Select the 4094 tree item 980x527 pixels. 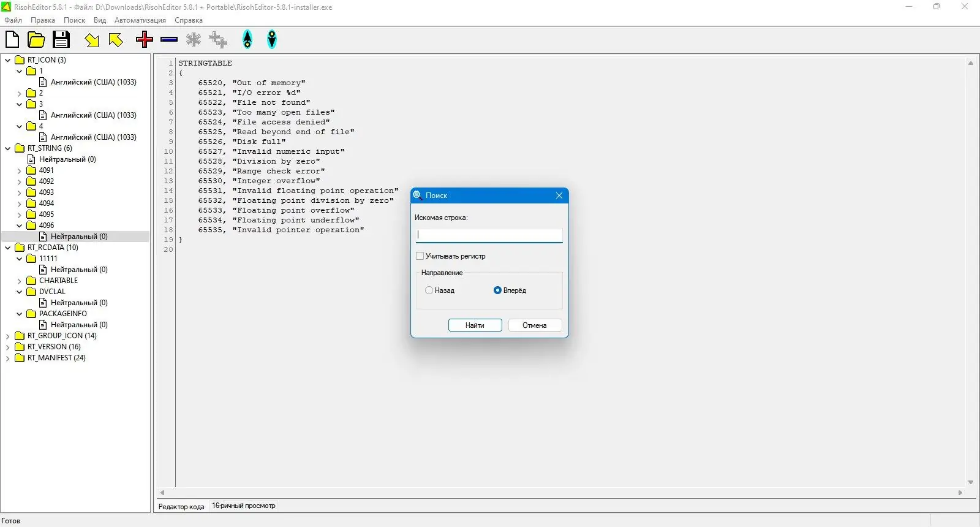coord(47,203)
